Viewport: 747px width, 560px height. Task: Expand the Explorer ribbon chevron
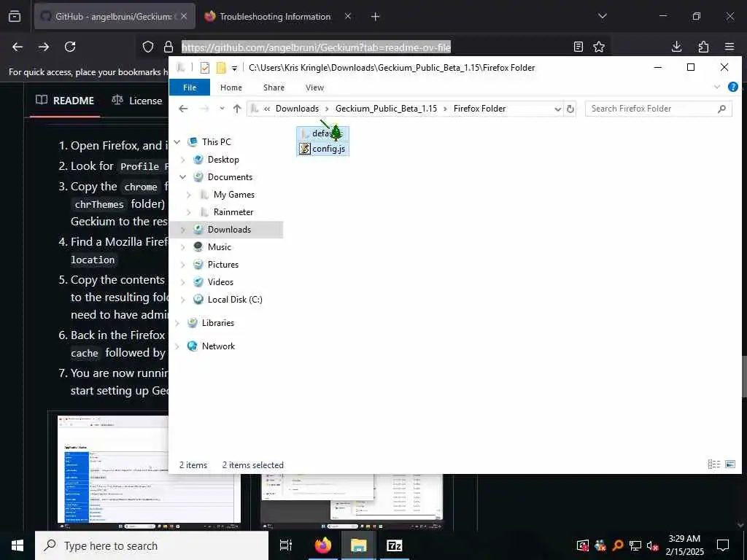click(x=717, y=87)
